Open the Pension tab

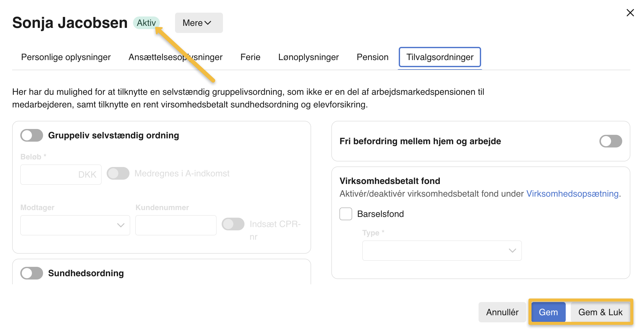(x=372, y=57)
